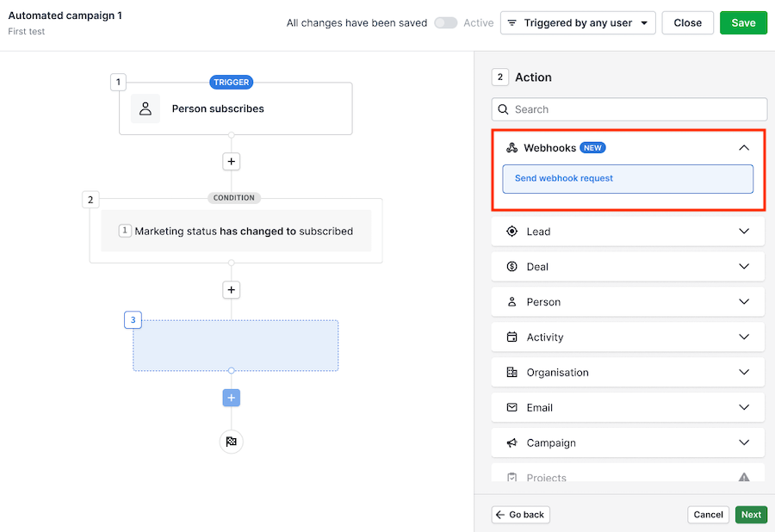Click the action Search input field
This screenshot has width=775, height=532.
629,109
